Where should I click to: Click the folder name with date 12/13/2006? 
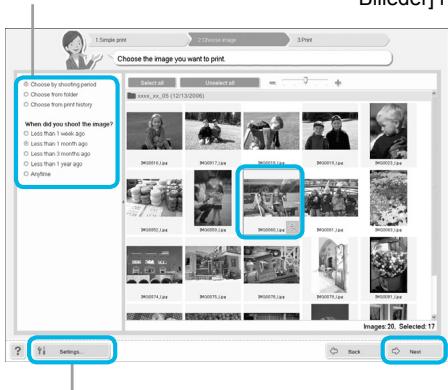(x=170, y=96)
